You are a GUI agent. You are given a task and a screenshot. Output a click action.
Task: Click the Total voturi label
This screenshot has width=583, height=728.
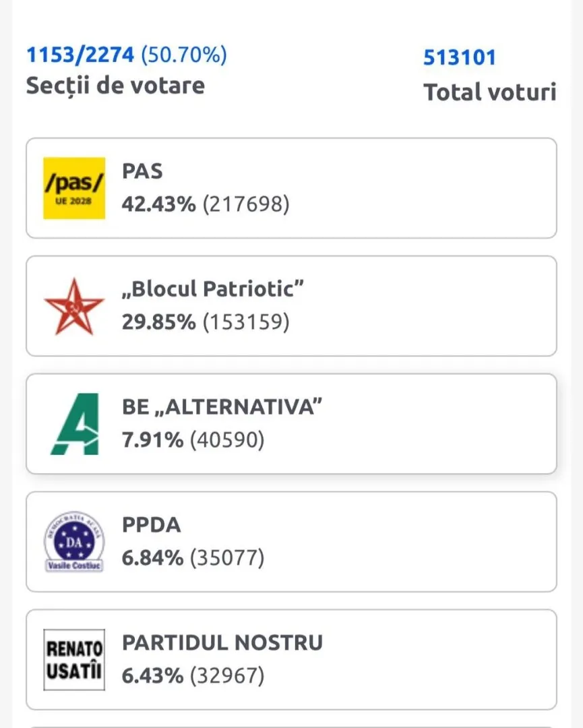[x=489, y=92]
